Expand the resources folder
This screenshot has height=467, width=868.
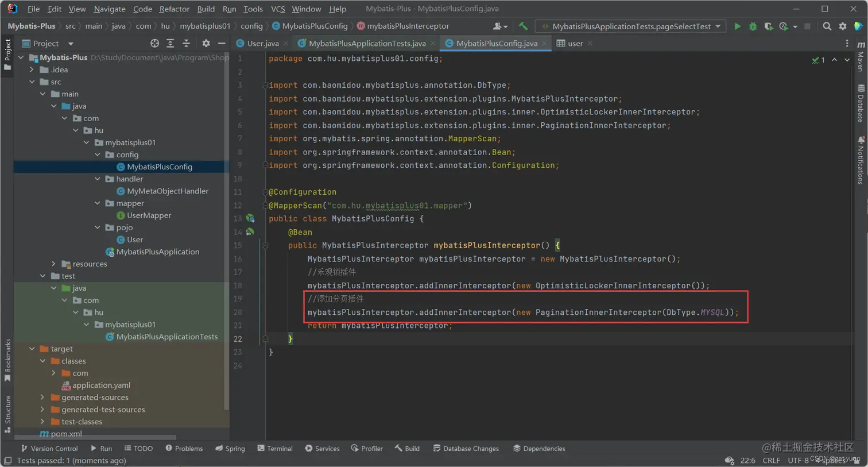pyautogui.click(x=54, y=264)
